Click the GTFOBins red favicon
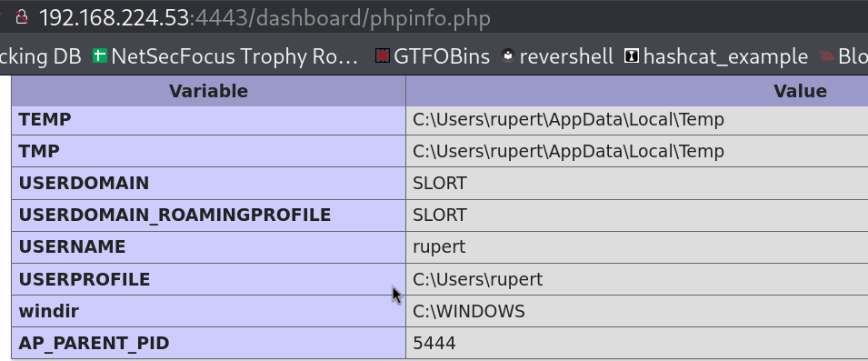Image resolution: width=868 pixels, height=361 pixels. 383,55
